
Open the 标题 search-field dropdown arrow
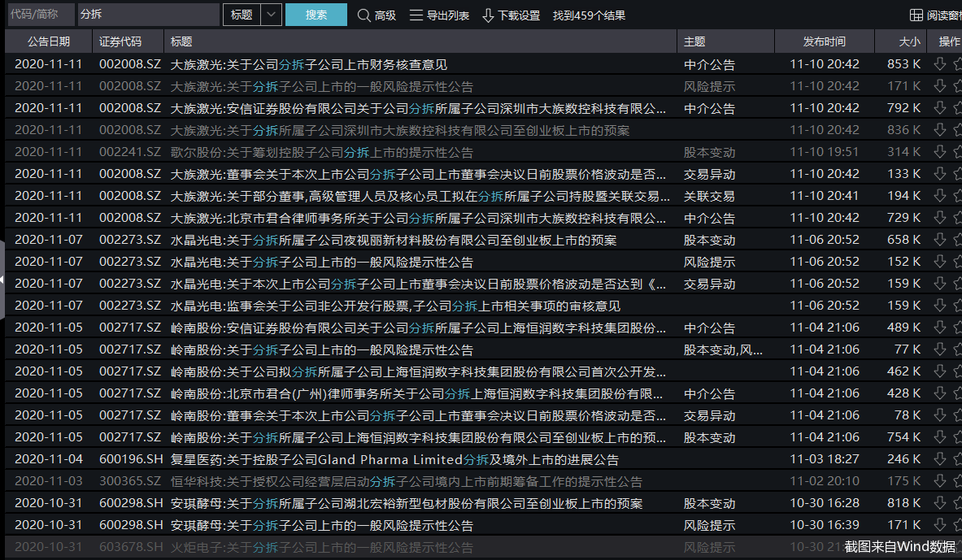click(271, 15)
